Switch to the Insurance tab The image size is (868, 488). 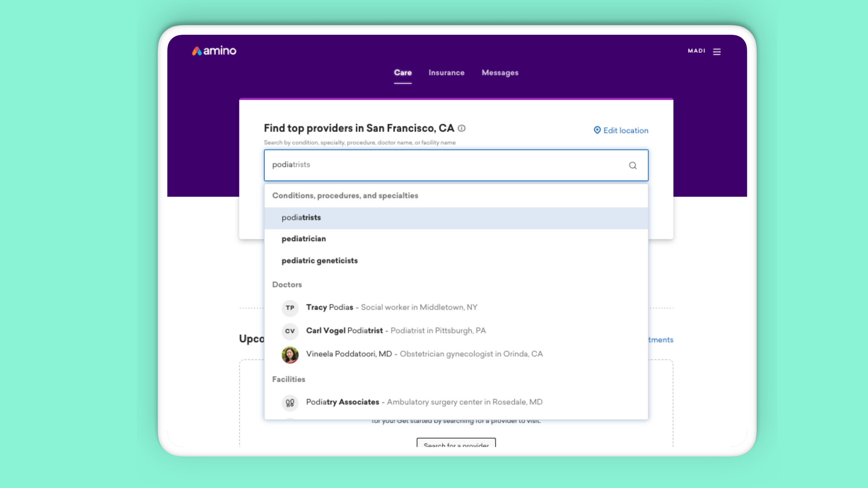click(446, 73)
